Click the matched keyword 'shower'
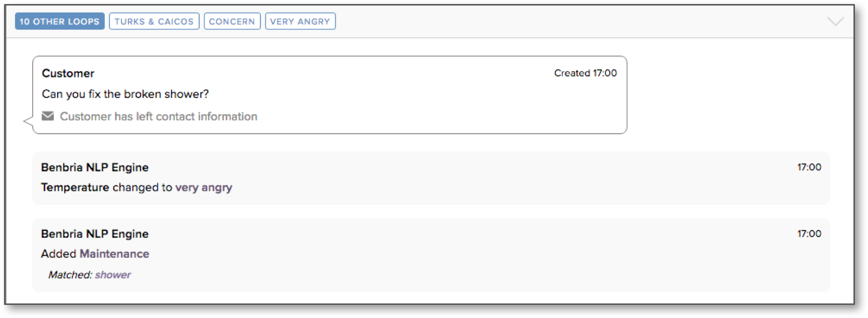 click(113, 275)
